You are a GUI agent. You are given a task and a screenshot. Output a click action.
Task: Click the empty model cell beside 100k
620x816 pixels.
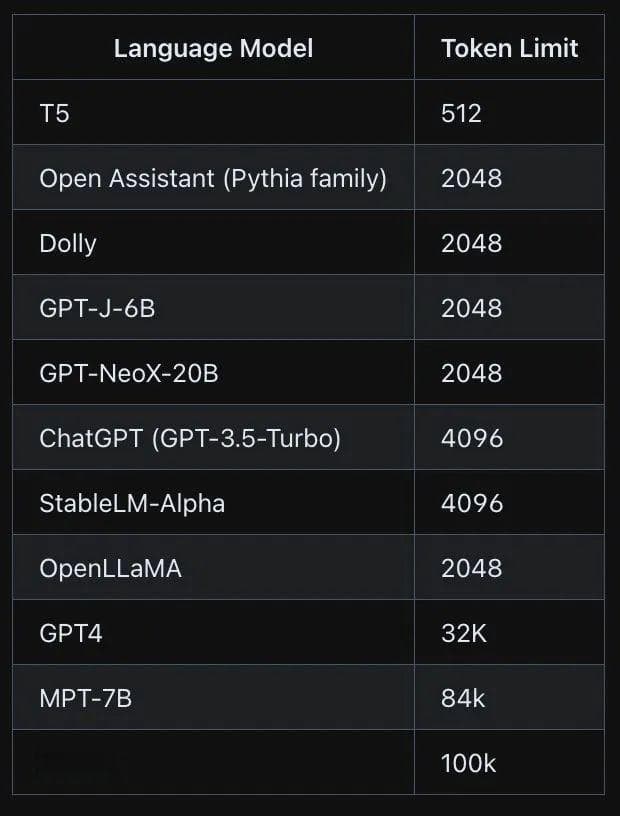(x=213, y=762)
